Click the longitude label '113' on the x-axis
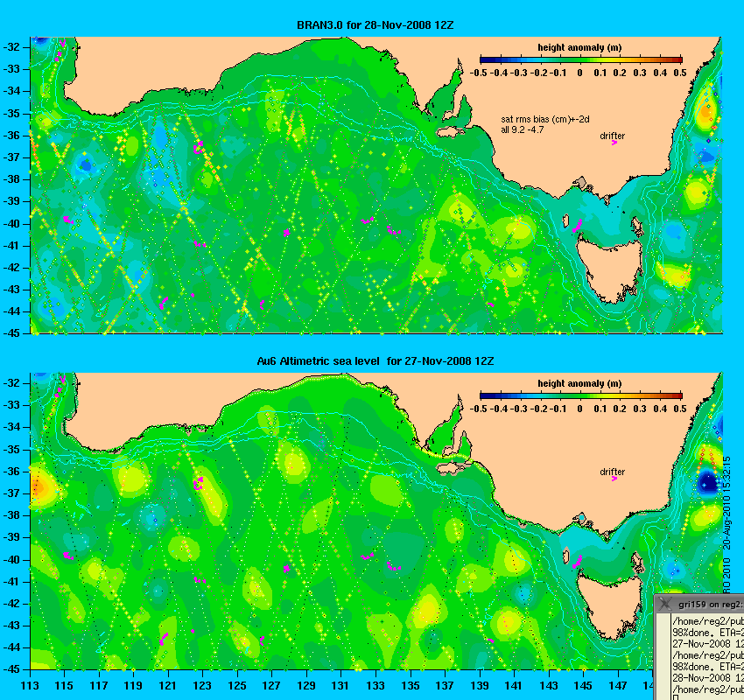This screenshot has height=700, width=744. [30, 685]
